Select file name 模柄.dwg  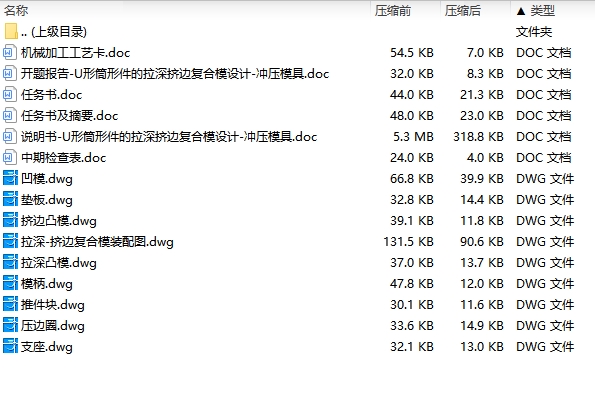(47, 284)
